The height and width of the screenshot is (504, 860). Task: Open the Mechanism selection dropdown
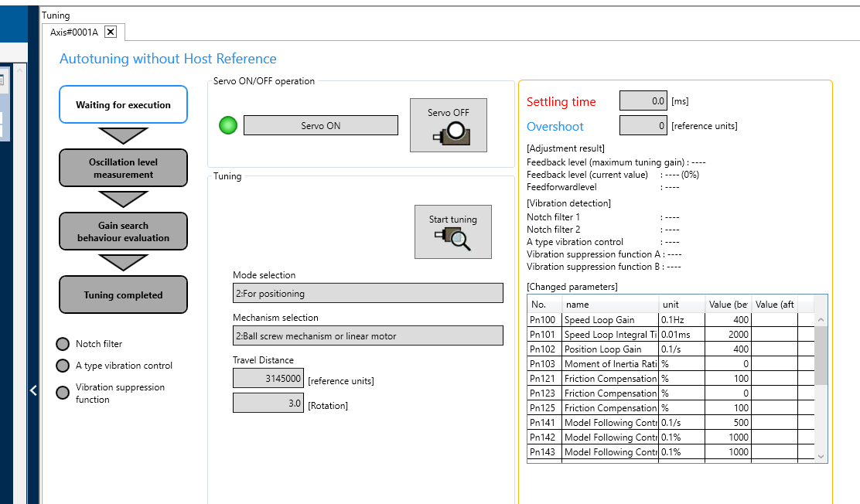click(368, 335)
